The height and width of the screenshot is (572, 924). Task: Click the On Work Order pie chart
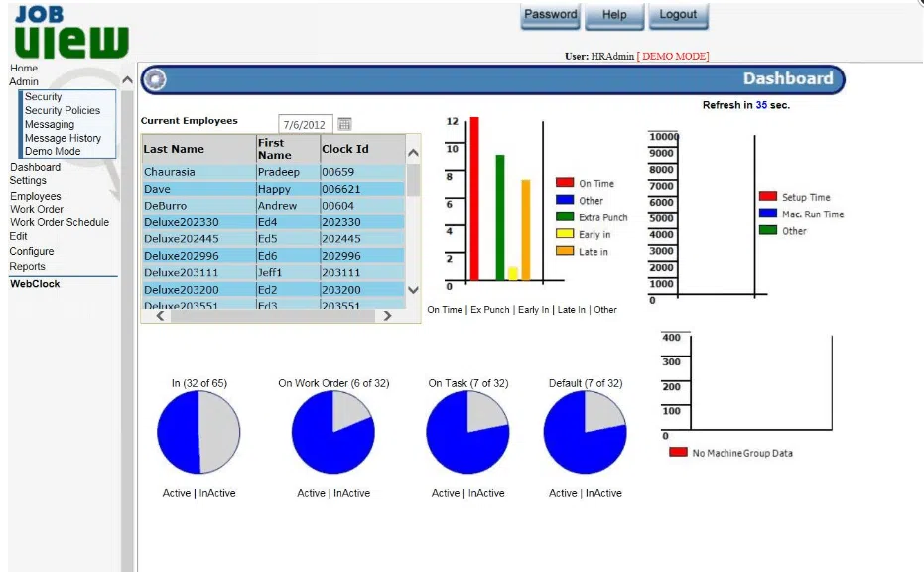333,433
